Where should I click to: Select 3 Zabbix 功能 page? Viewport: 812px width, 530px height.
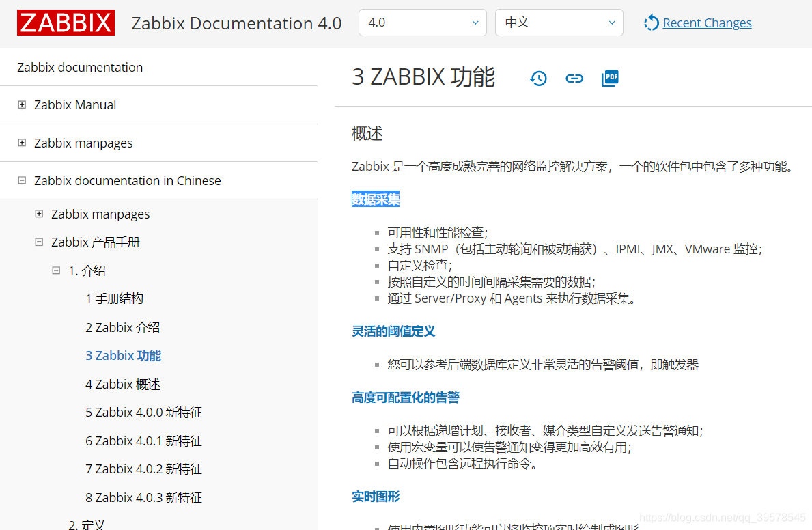coord(123,356)
